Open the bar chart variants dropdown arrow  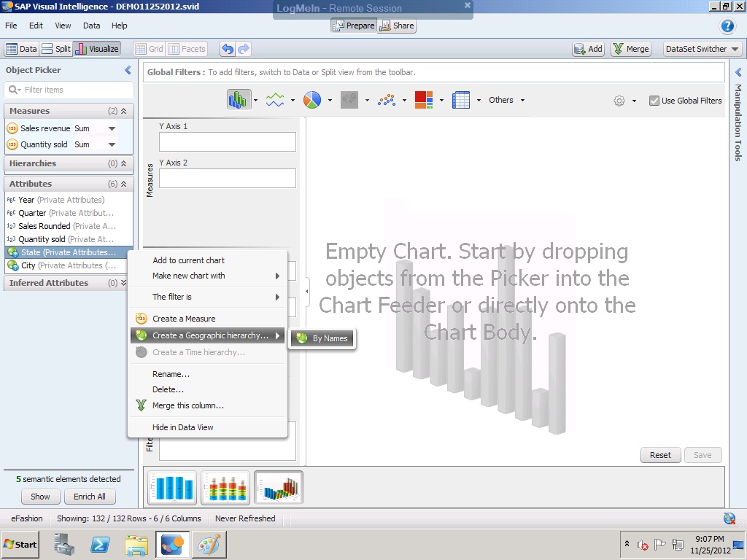click(x=256, y=101)
